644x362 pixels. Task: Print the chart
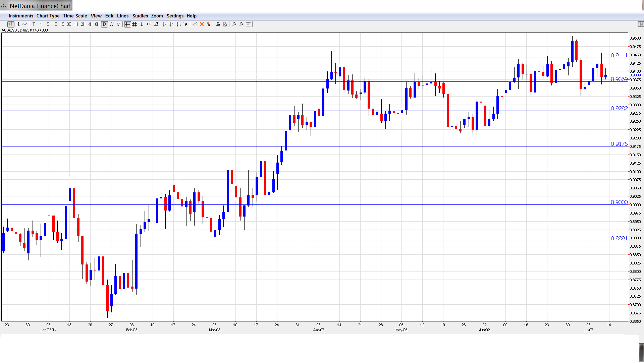[x=218, y=24]
